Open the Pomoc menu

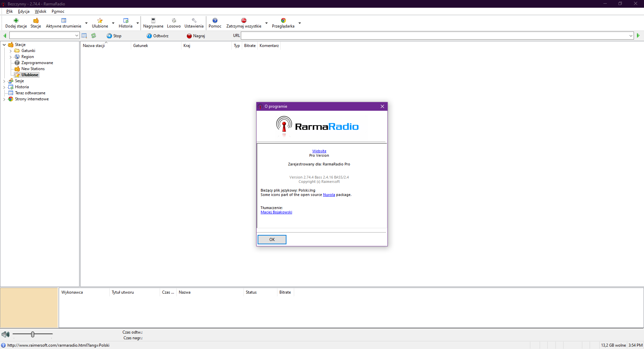[58, 11]
